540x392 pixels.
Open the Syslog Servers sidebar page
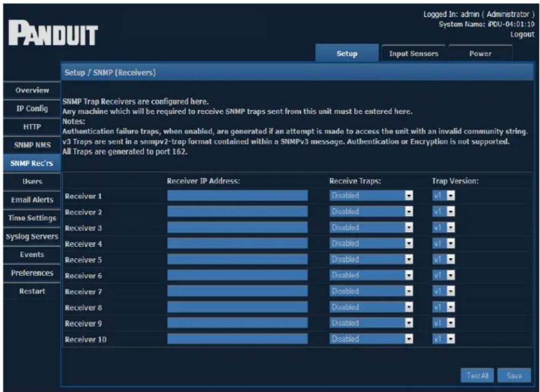click(x=32, y=236)
